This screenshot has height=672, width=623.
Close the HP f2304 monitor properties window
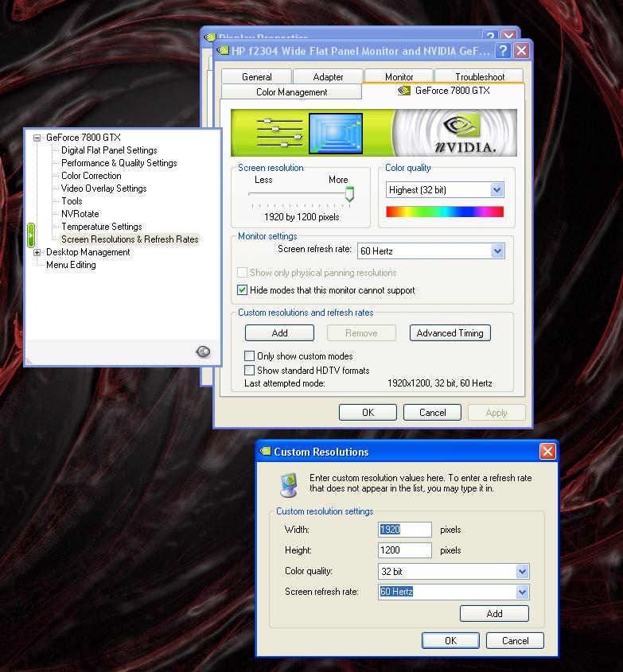pyautogui.click(x=521, y=51)
